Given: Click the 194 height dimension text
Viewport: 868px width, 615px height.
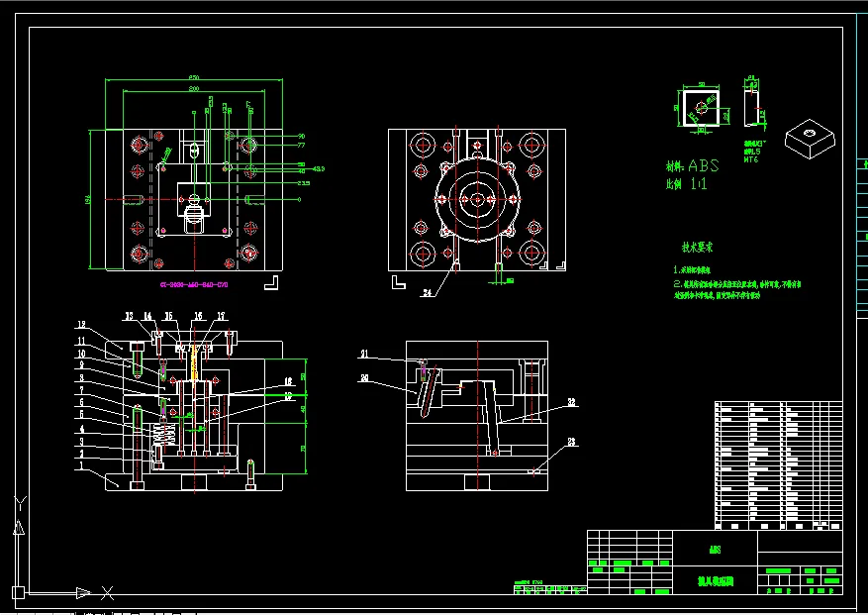Looking at the screenshot, I should [87, 199].
